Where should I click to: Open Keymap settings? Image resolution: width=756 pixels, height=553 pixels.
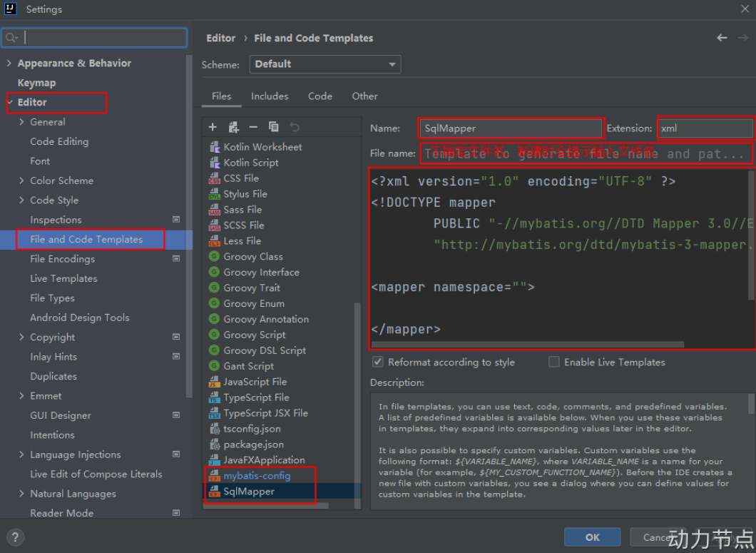[36, 83]
